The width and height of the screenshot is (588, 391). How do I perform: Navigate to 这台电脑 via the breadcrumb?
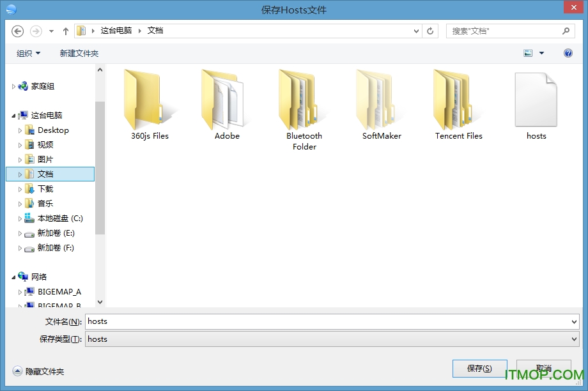[116, 30]
